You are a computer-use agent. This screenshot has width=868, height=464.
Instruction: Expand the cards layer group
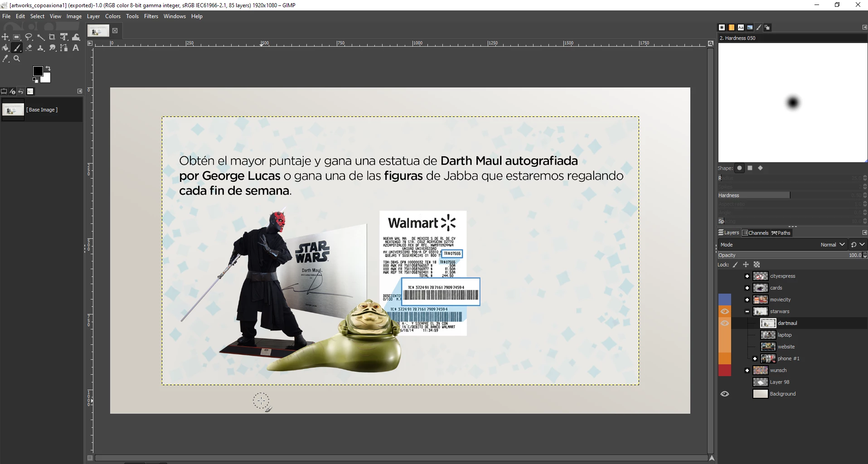pyautogui.click(x=747, y=288)
